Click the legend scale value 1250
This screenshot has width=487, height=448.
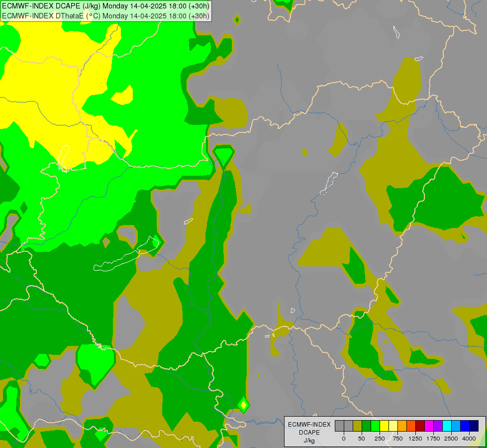[x=415, y=439]
